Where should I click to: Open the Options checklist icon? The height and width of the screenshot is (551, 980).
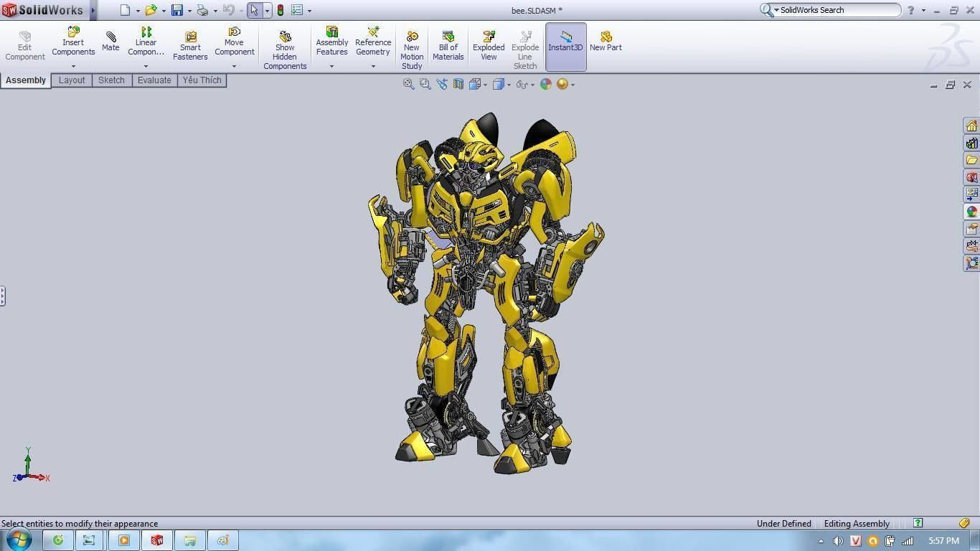click(x=297, y=10)
